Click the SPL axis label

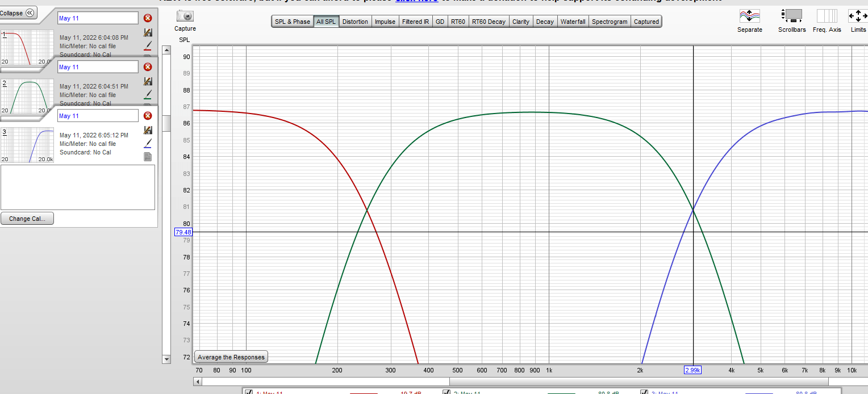[185, 40]
